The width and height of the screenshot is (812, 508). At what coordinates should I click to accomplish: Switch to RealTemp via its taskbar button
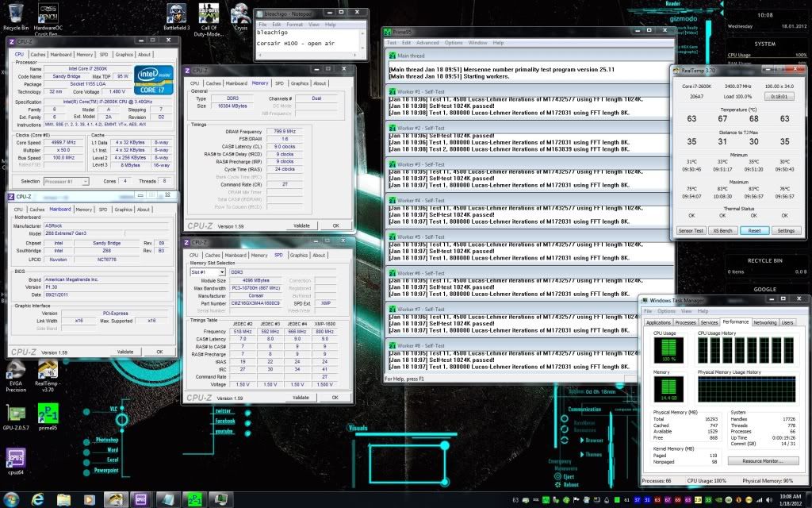[116, 500]
